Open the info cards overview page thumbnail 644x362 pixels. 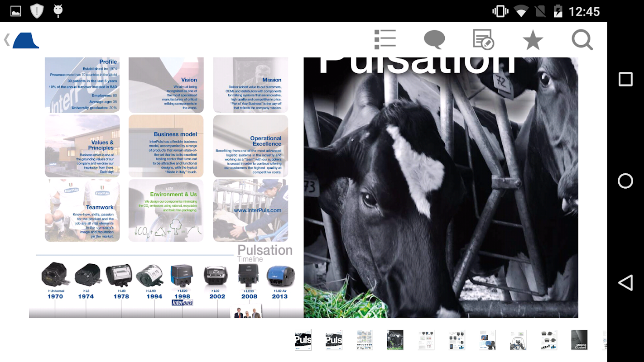point(365,339)
